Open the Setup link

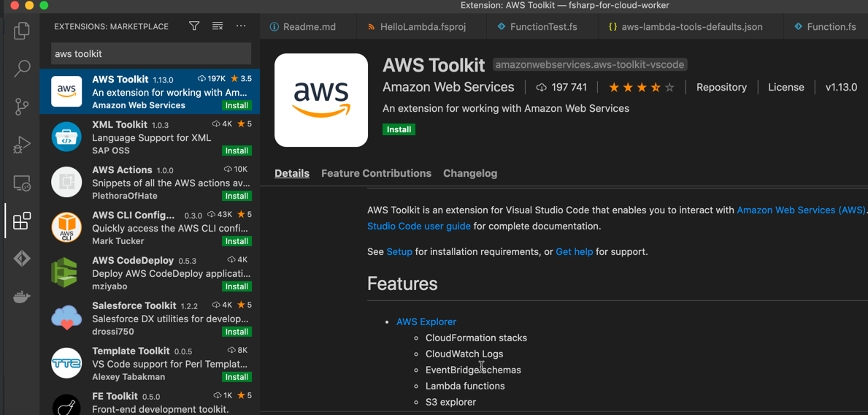tap(399, 251)
